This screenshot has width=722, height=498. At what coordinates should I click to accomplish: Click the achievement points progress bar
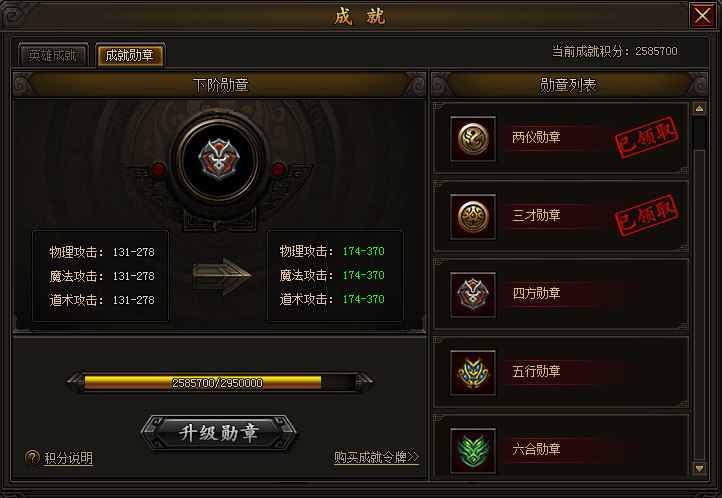[x=220, y=382]
